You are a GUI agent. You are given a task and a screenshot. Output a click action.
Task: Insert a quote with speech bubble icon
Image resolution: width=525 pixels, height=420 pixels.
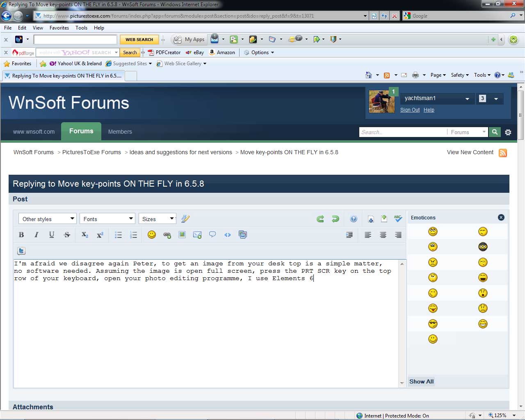pyautogui.click(x=212, y=235)
